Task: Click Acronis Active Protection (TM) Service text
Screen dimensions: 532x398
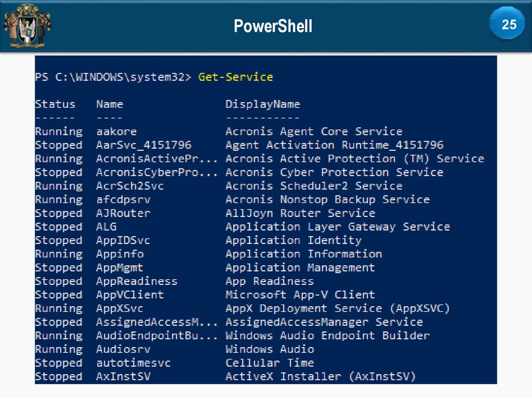Action: click(354, 159)
